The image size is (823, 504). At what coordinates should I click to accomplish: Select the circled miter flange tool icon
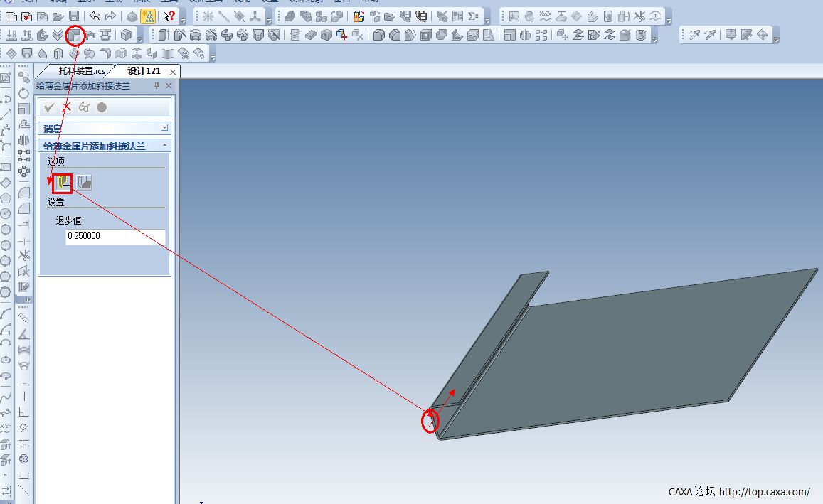tap(75, 35)
